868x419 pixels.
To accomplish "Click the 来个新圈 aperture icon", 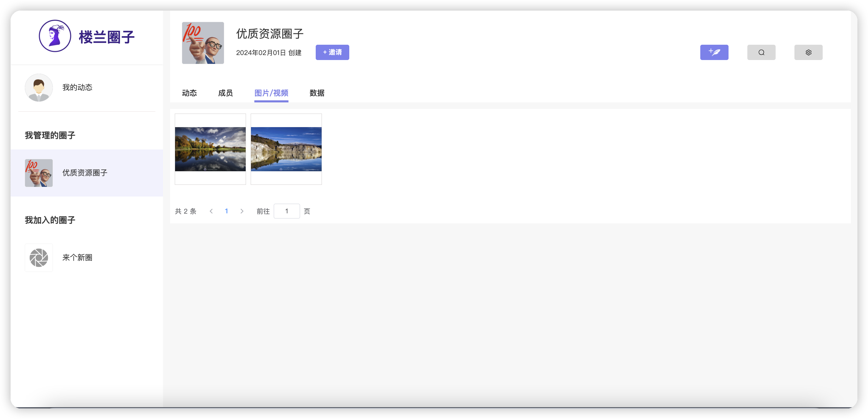I will (39, 257).
